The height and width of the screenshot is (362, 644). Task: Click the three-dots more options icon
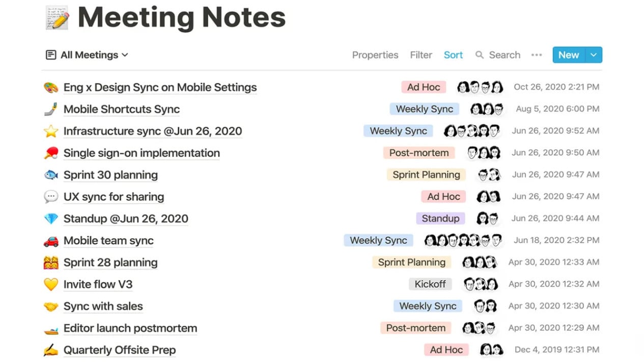[537, 55]
